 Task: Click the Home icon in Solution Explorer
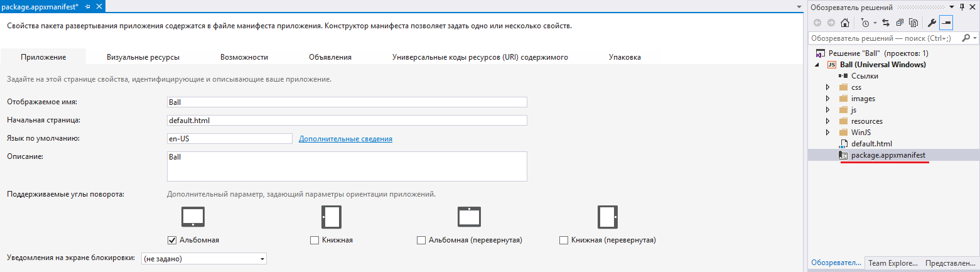click(x=844, y=23)
